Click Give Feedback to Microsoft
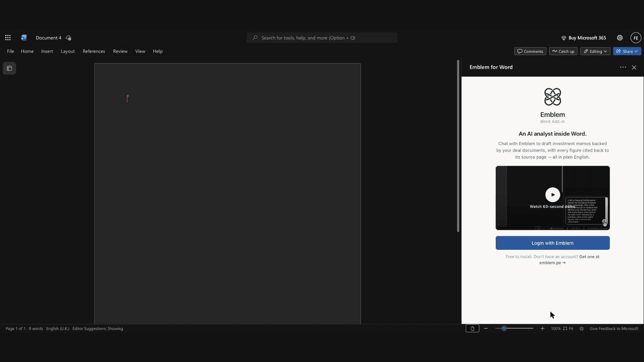644x362 pixels. click(614, 329)
